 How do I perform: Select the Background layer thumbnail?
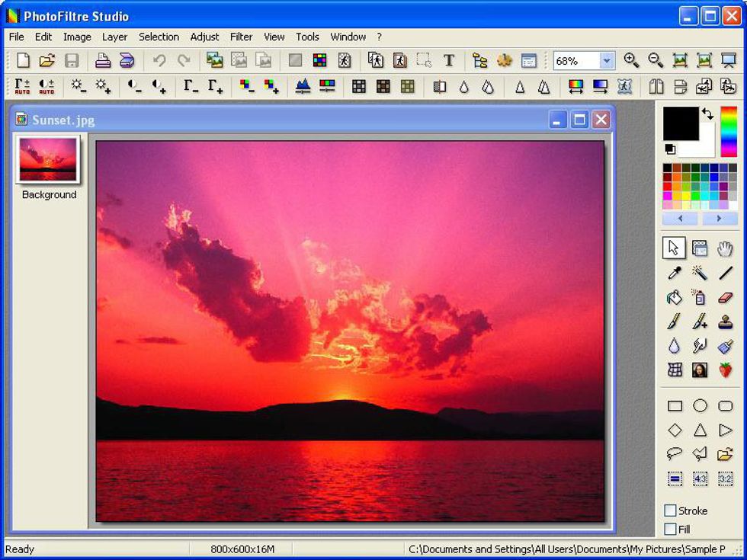click(x=49, y=161)
